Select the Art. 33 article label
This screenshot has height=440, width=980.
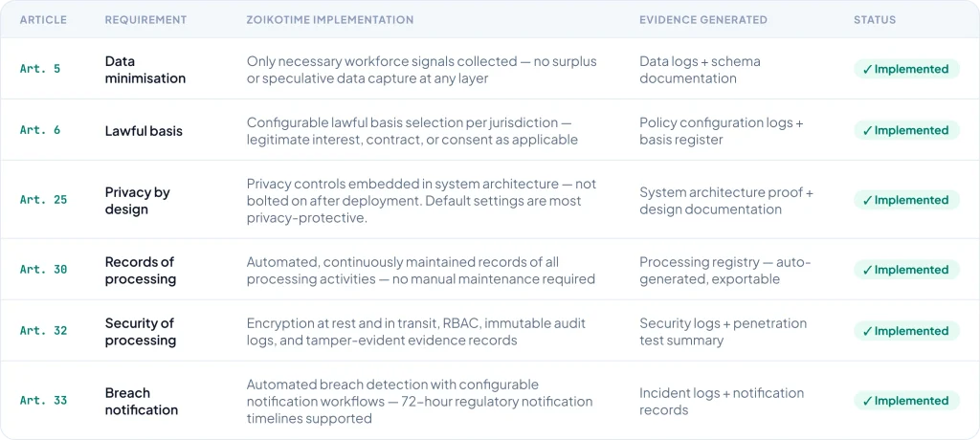coord(43,401)
